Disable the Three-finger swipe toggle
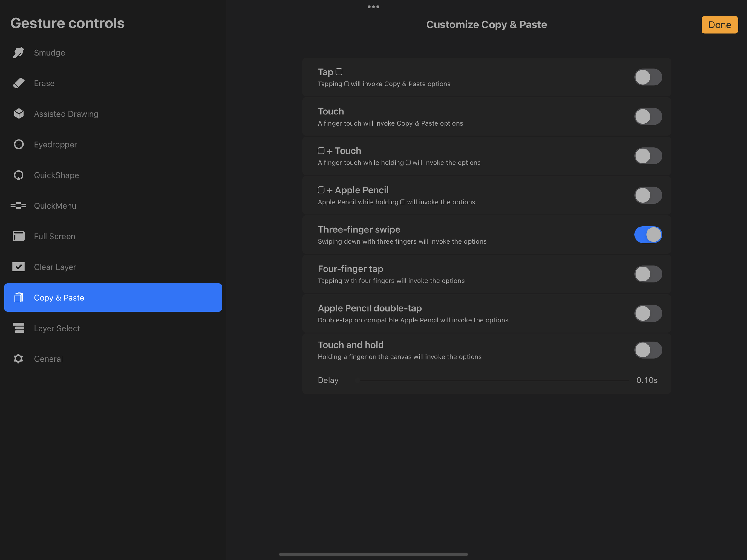This screenshot has width=747, height=560. click(648, 235)
